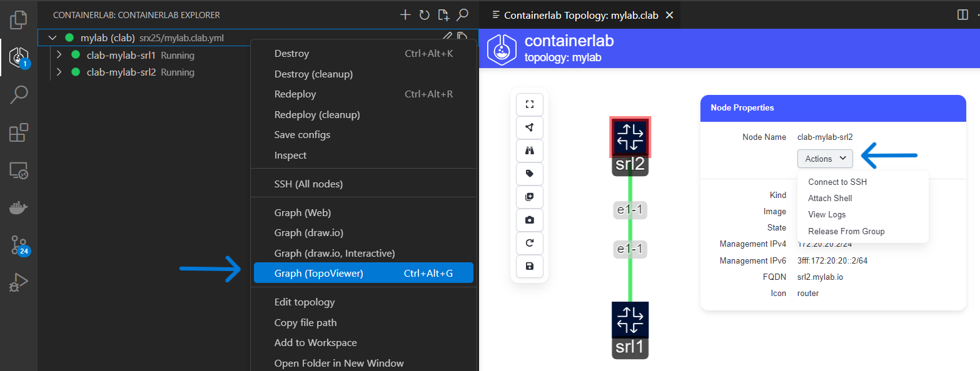Open the Docker view in activity bar
Image resolution: width=980 pixels, height=371 pixels.
(x=19, y=208)
